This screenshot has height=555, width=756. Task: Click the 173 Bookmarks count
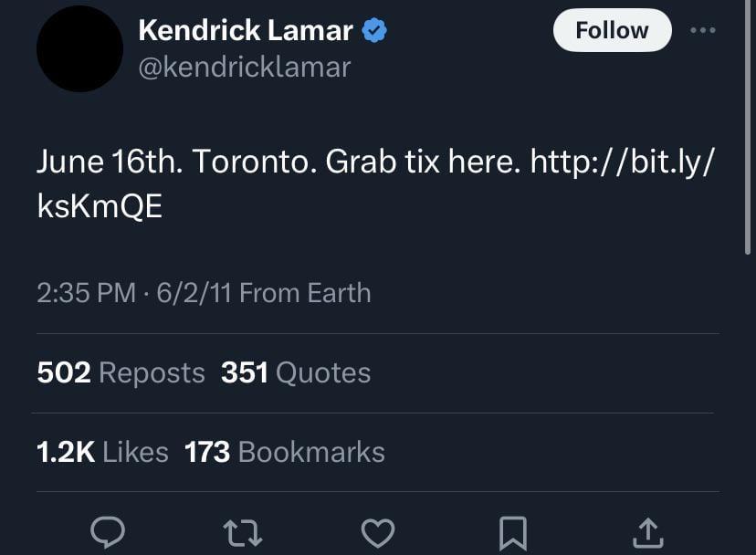tap(285, 452)
